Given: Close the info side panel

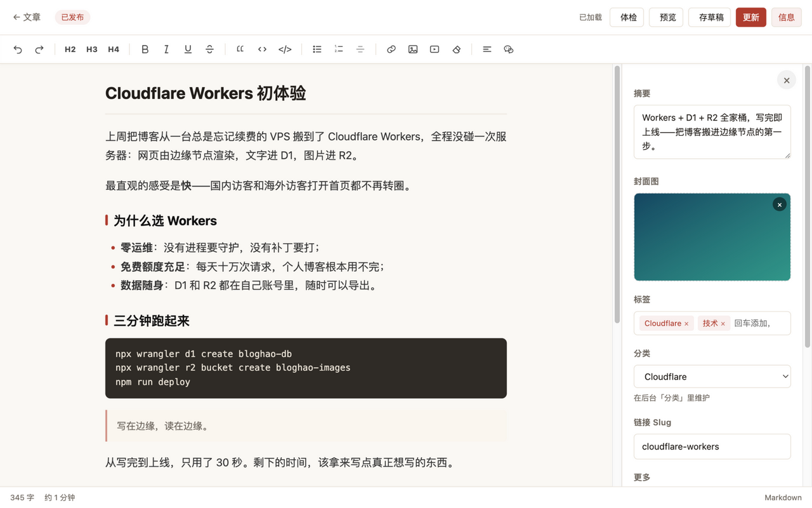Looking at the screenshot, I should coord(787,80).
